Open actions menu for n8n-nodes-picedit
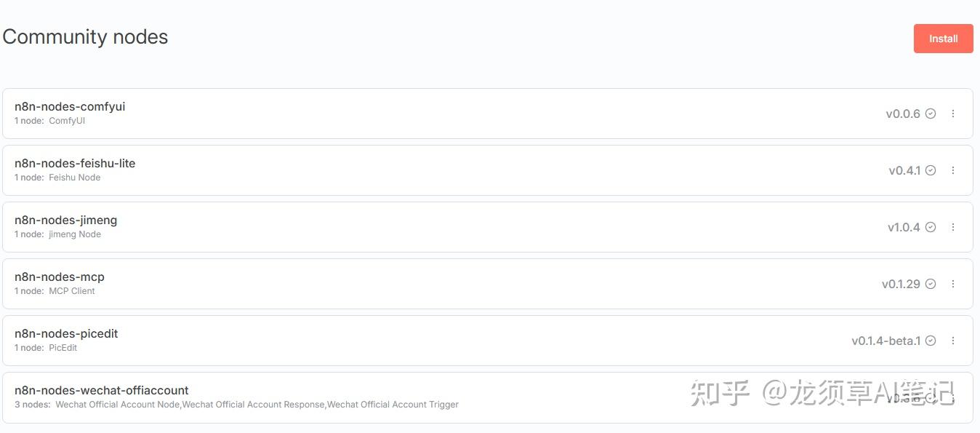 953,341
